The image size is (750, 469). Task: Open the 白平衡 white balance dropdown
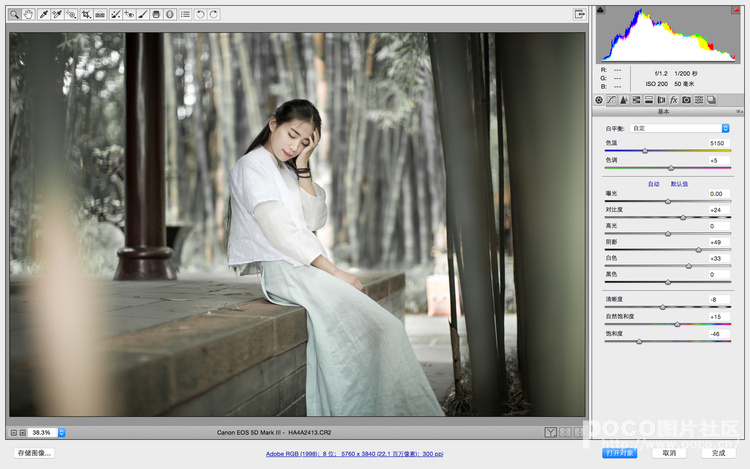tap(680, 128)
